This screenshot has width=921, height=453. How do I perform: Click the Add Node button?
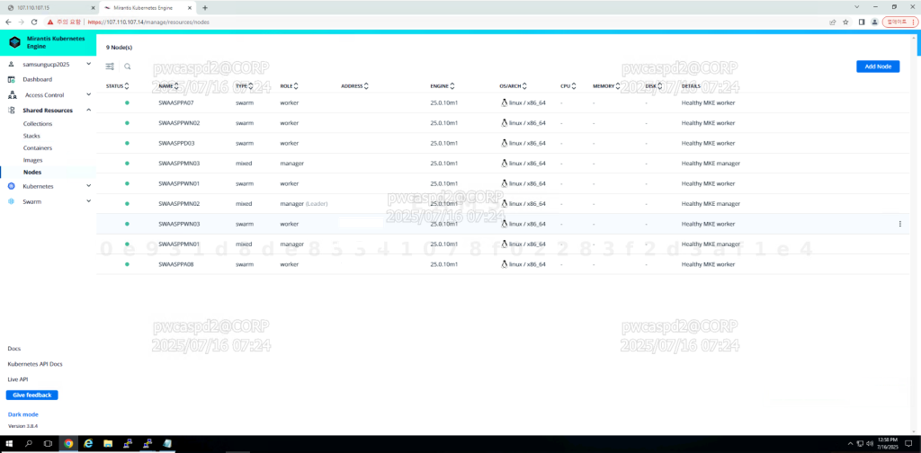pos(878,66)
